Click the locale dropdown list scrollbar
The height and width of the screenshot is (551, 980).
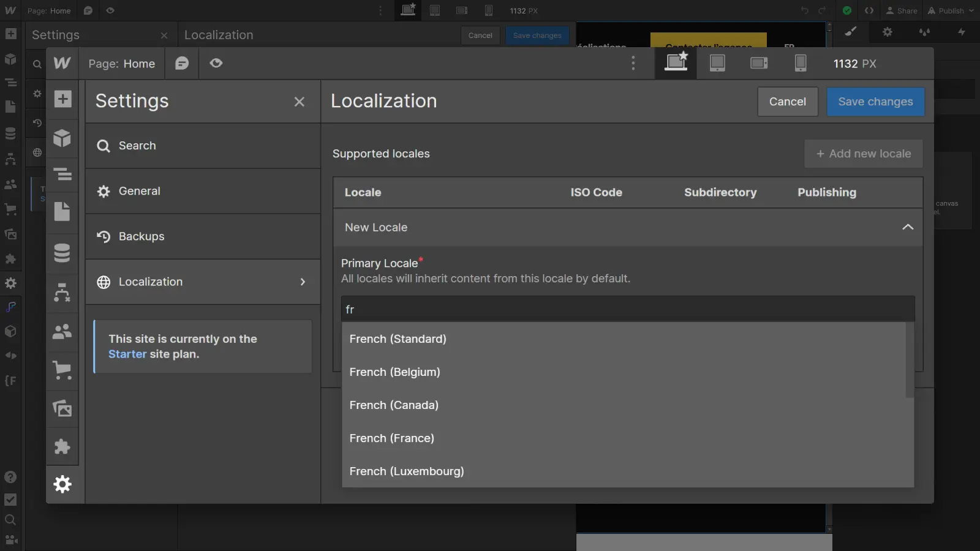[x=910, y=360]
